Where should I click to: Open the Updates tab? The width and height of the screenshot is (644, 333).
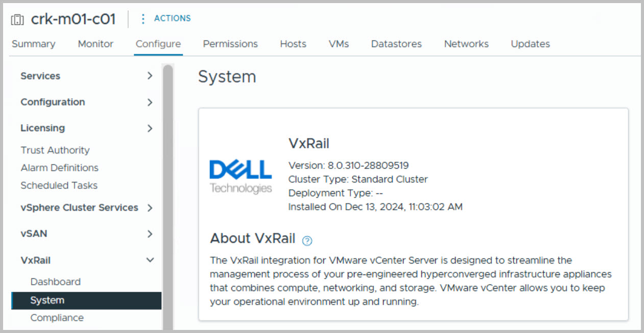[x=530, y=44]
